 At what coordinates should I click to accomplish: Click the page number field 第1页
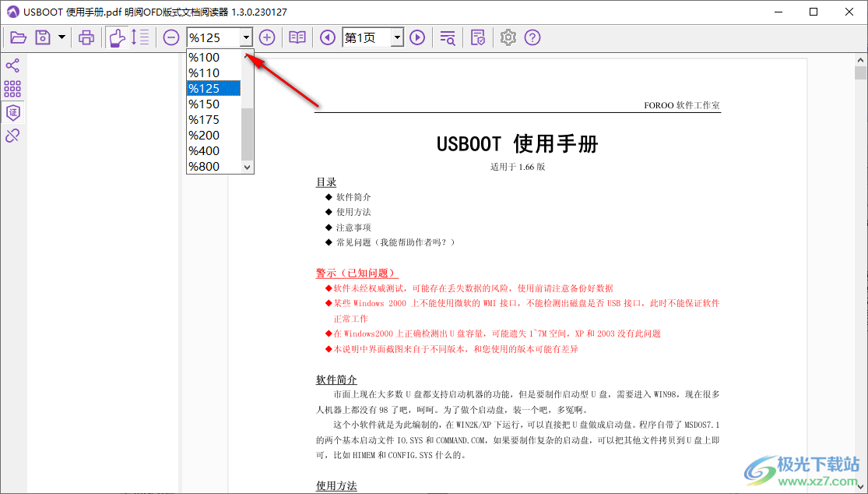tap(367, 37)
